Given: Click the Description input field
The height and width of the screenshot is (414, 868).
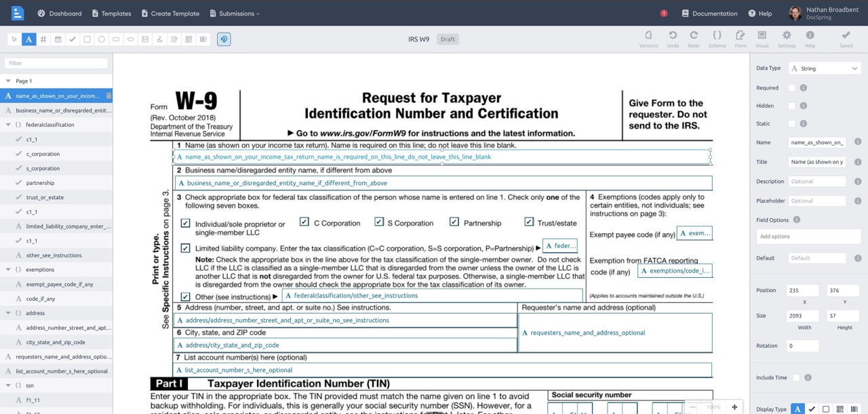Looking at the screenshot, I should (x=817, y=182).
